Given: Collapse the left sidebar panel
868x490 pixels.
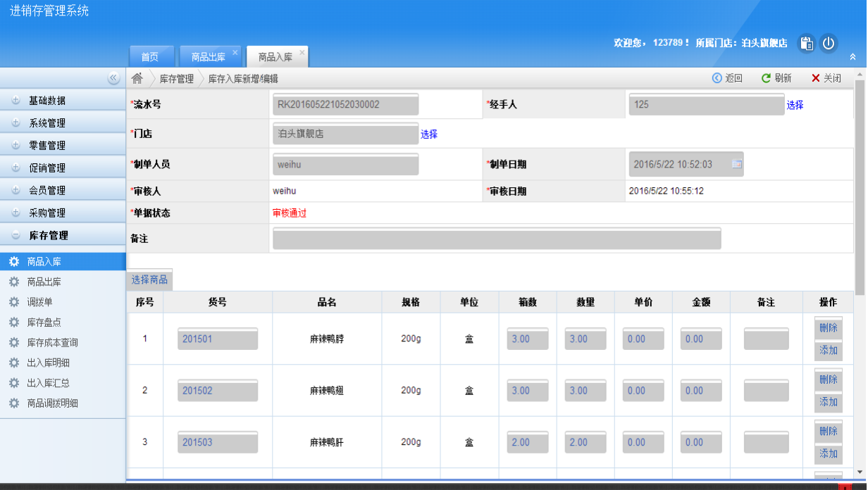Looking at the screenshot, I should click(x=113, y=79).
